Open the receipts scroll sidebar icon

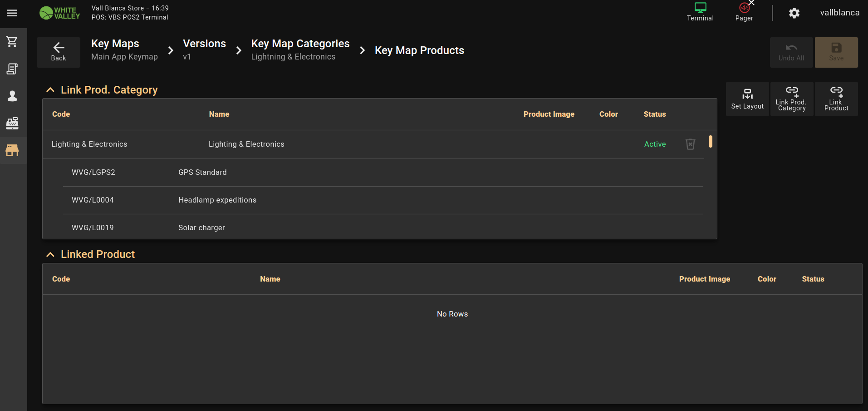(12, 69)
